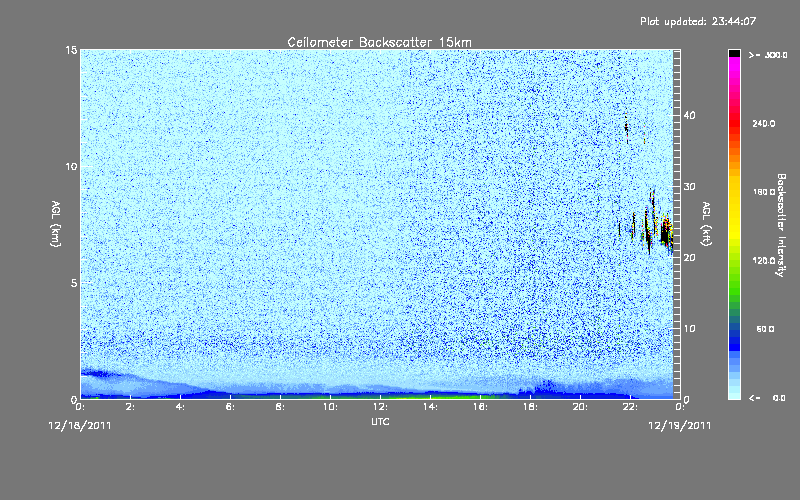This screenshot has height=500, width=800.
Task: Click the '4:' hour tick on the time axis
Action: (181, 407)
